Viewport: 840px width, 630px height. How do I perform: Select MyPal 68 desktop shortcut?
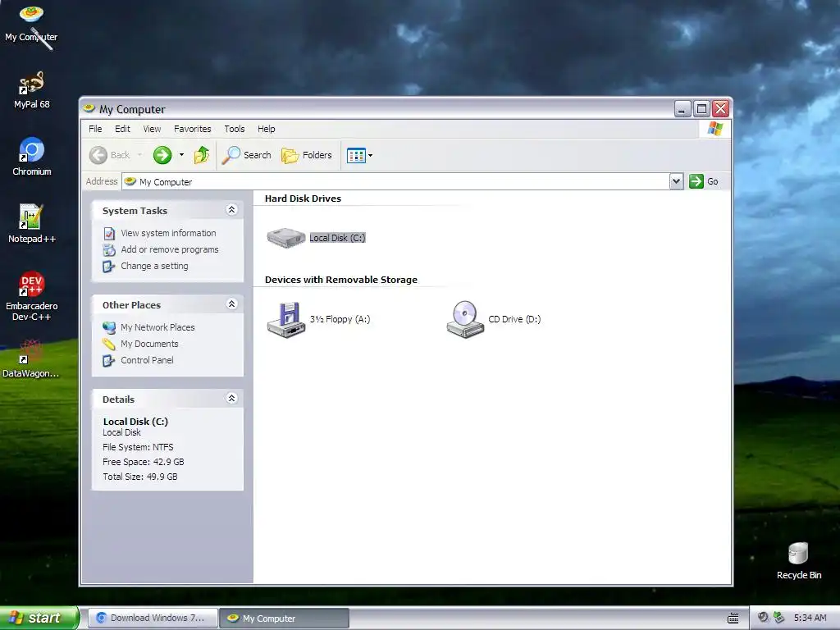click(x=32, y=90)
